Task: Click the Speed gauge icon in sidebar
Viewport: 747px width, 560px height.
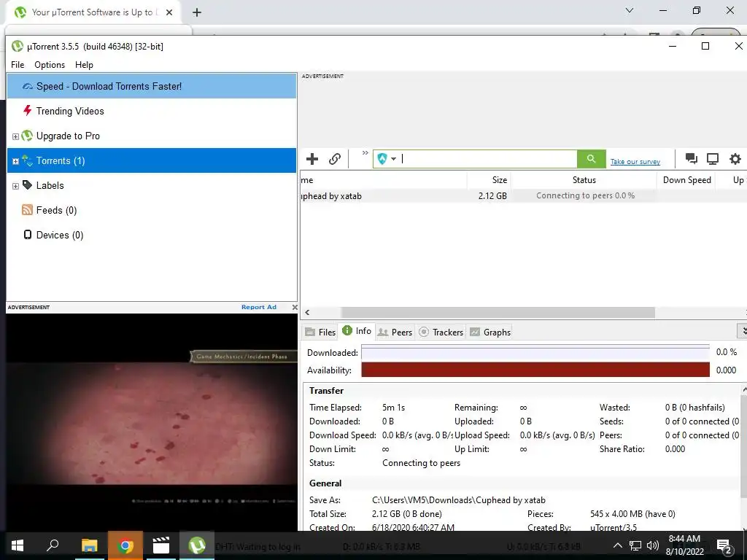Action: (28, 86)
